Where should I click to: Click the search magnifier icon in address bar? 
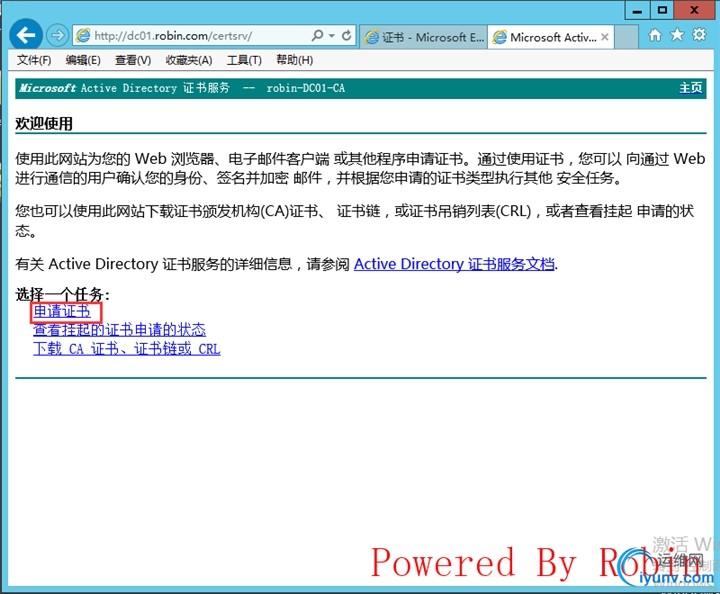click(317, 35)
